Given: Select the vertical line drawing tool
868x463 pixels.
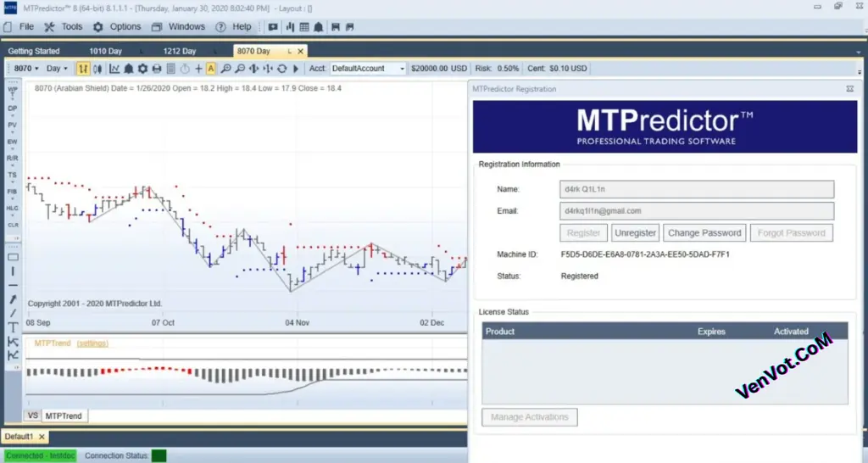Looking at the screenshot, I should click(13, 271).
